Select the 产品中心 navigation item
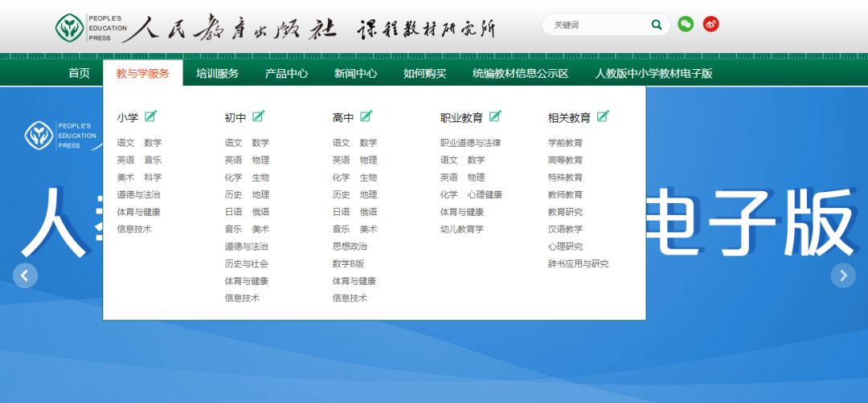Viewport: 868px width, 403px height. click(x=286, y=74)
